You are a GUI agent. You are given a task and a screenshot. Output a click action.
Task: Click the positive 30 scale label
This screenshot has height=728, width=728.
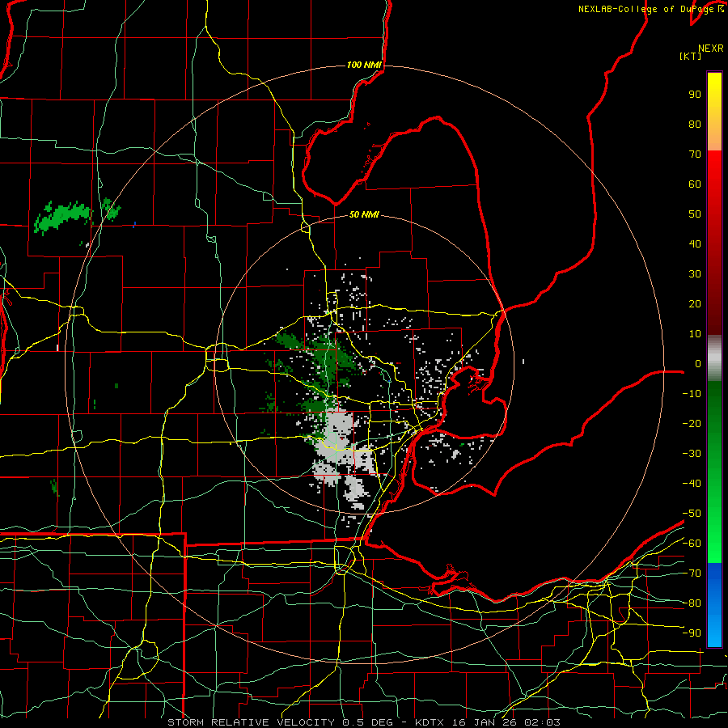click(695, 273)
